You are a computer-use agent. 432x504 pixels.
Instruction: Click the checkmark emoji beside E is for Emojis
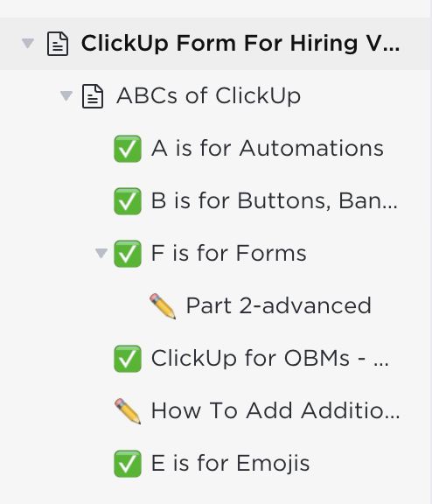pyautogui.click(x=128, y=464)
